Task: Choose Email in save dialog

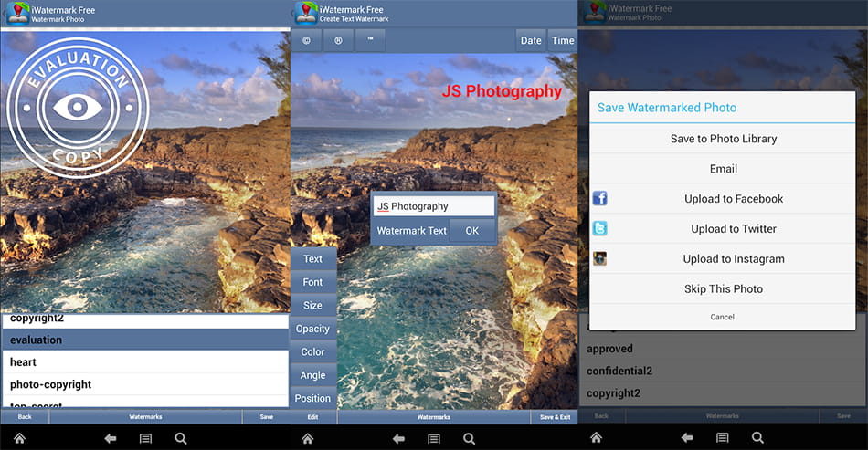Action: (723, 169)
